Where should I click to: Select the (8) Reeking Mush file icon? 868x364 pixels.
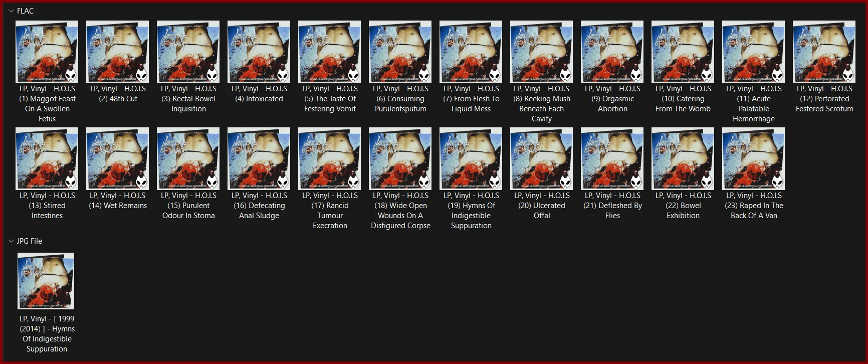[542, 52]
